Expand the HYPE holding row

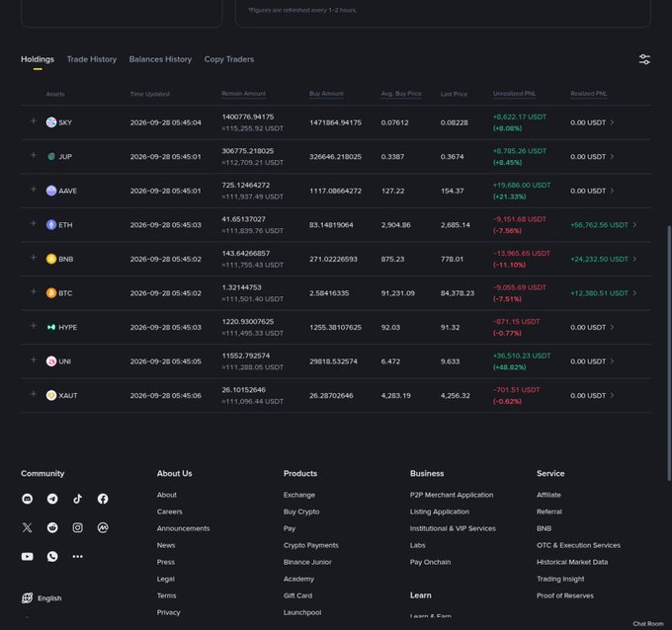click(x=33, y=326)
